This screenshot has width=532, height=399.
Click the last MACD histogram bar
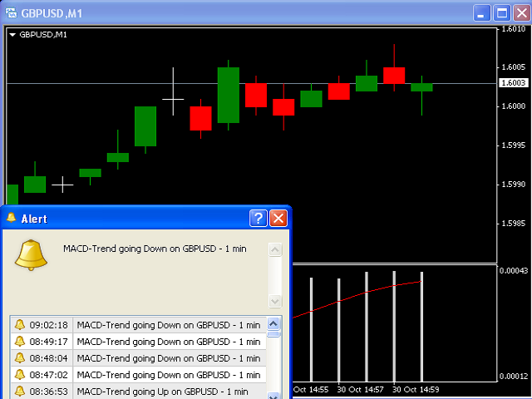click(421, 327)
